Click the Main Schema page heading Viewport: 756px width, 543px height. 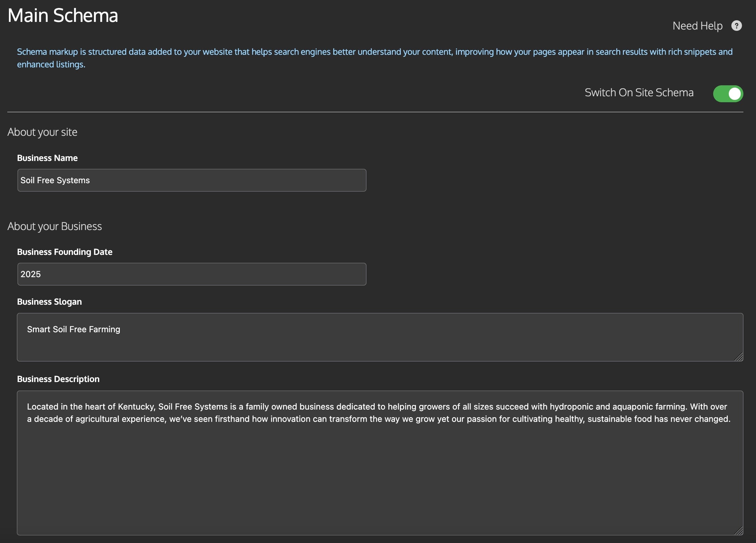(63, 15)
